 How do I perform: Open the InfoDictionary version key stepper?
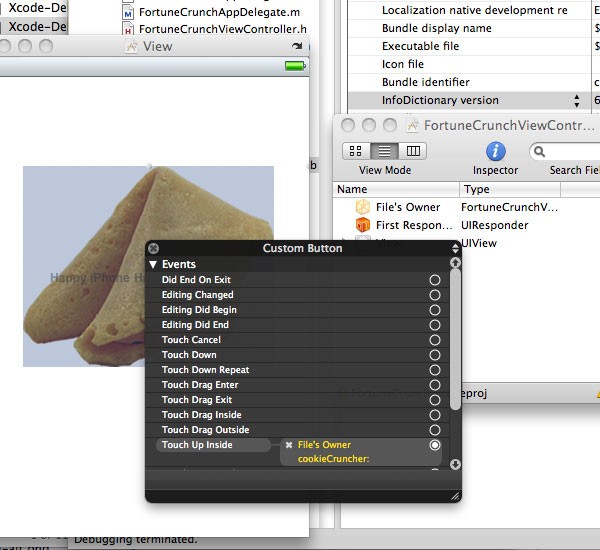tap(577, 101)
